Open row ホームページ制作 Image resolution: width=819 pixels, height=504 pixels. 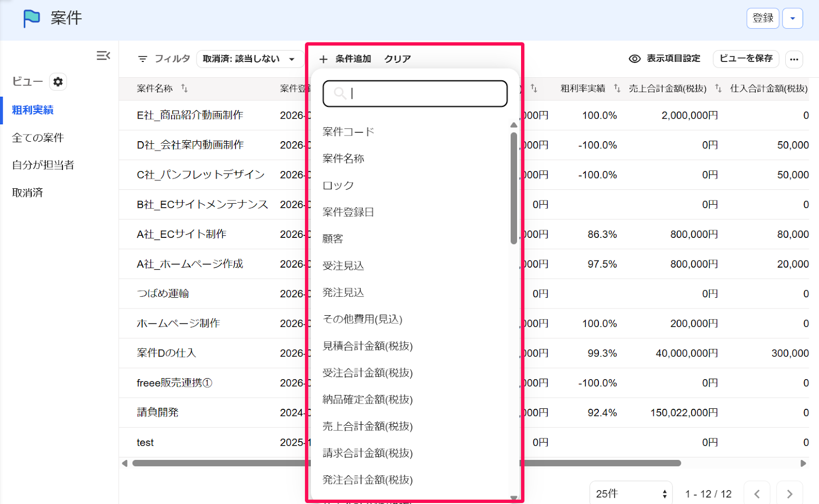click(178, 323)
